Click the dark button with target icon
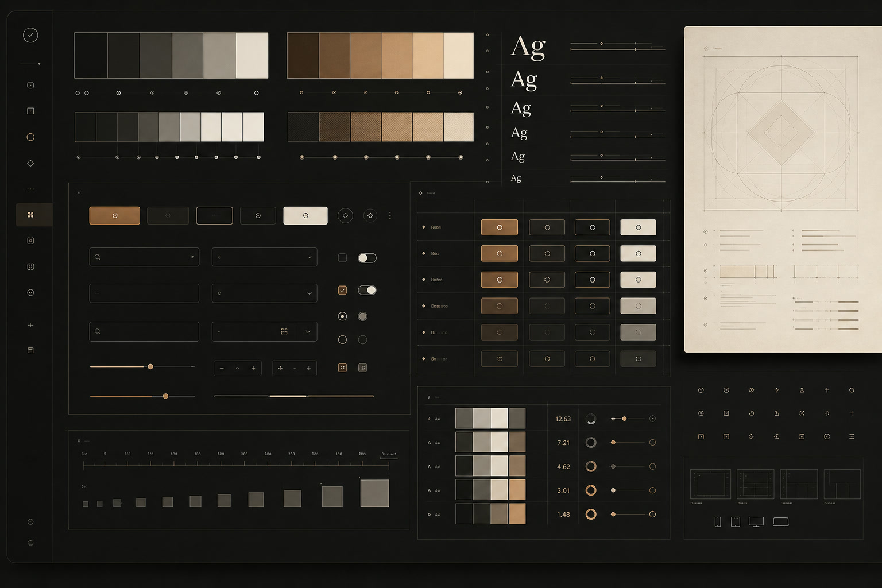The height and width of the screenshot is (588, 882). pos(258,215)
